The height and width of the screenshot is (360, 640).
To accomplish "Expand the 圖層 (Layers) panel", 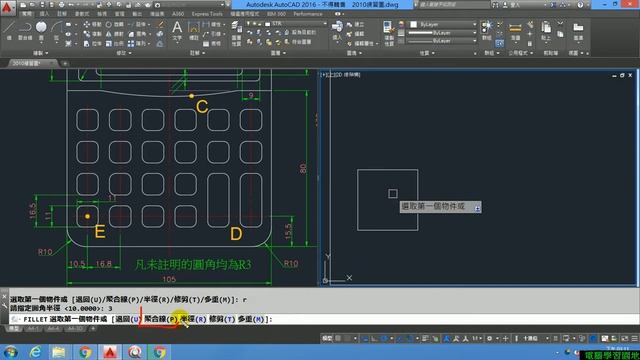I will (x=278, y=53).
